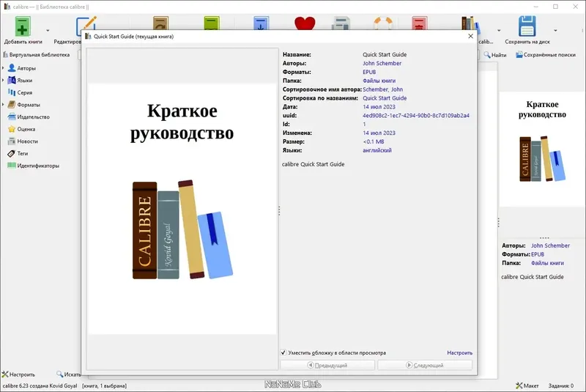Expand the Языки tree node
This screenshot has height=392, width=586.
click(x=3, y=81)
